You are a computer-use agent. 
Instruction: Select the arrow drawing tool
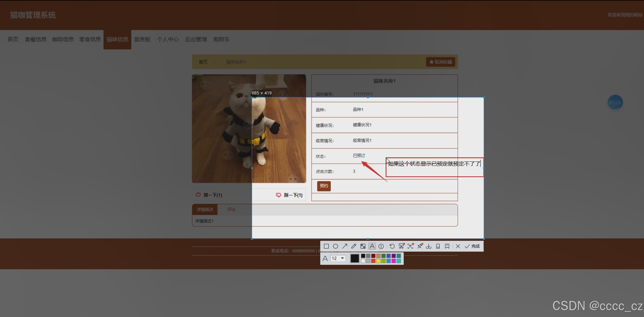[x=345, y=246]
